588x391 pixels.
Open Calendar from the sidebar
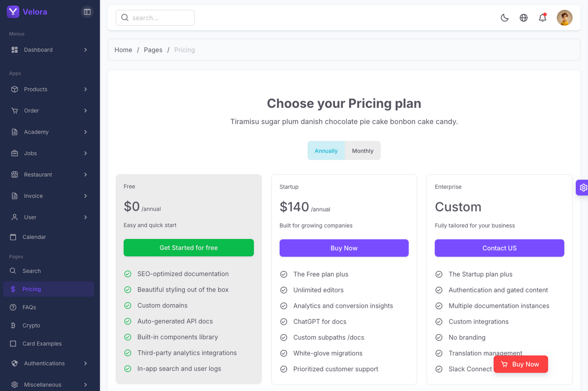34,237
